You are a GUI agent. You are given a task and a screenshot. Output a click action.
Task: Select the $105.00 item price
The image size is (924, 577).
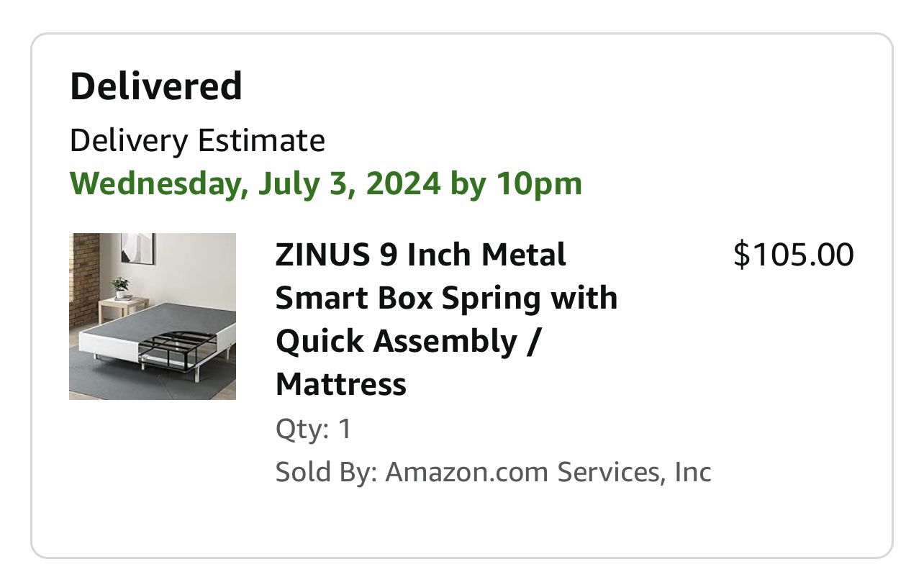793,255
